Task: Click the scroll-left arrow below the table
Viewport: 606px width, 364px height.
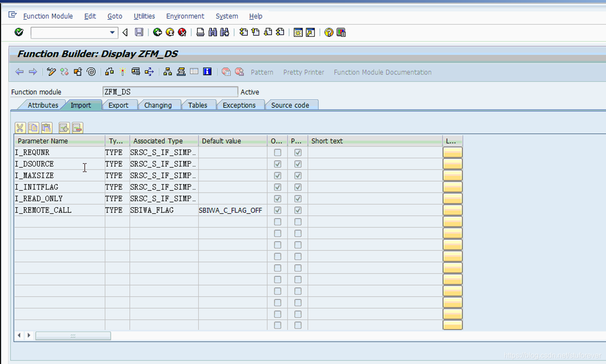Action: 19,336
